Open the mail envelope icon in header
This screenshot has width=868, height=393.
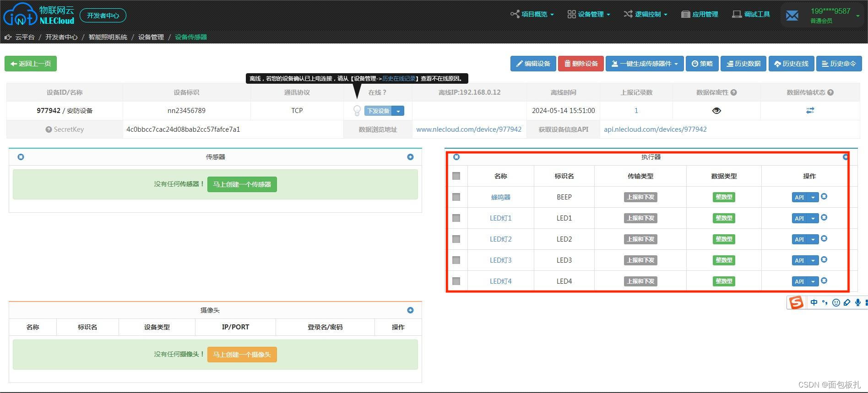click(792, 16)
